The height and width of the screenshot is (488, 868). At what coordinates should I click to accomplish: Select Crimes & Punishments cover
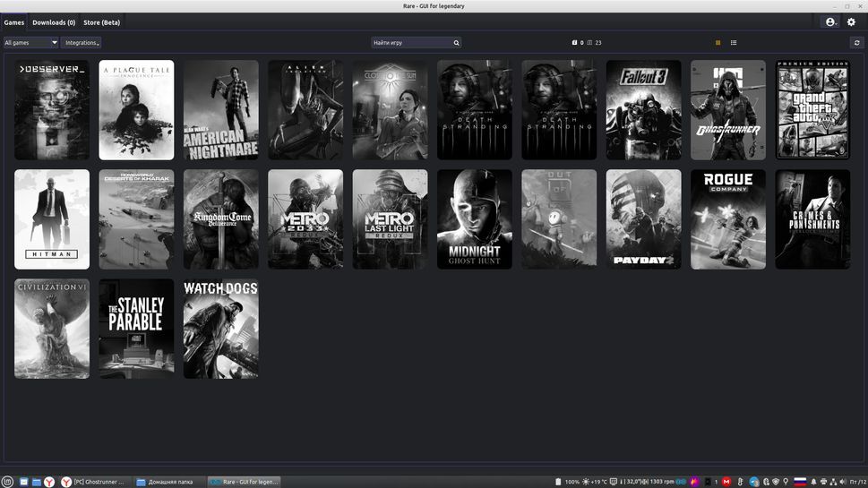[x=812, y=219]
